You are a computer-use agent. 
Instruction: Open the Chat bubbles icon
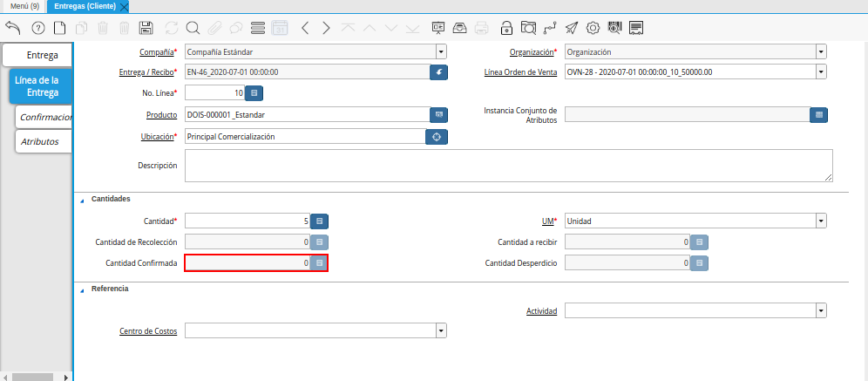pyautogui.click(x=236, y=28)
